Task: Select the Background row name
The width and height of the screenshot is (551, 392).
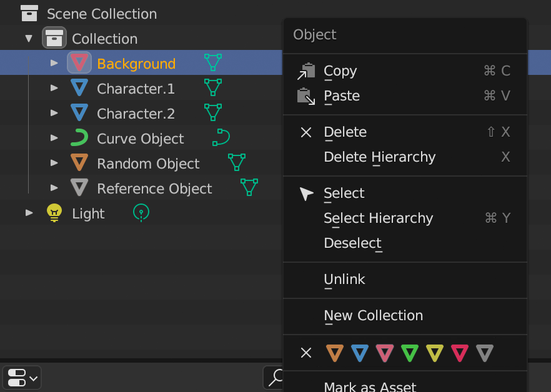Action: click(x=136, y=64)
